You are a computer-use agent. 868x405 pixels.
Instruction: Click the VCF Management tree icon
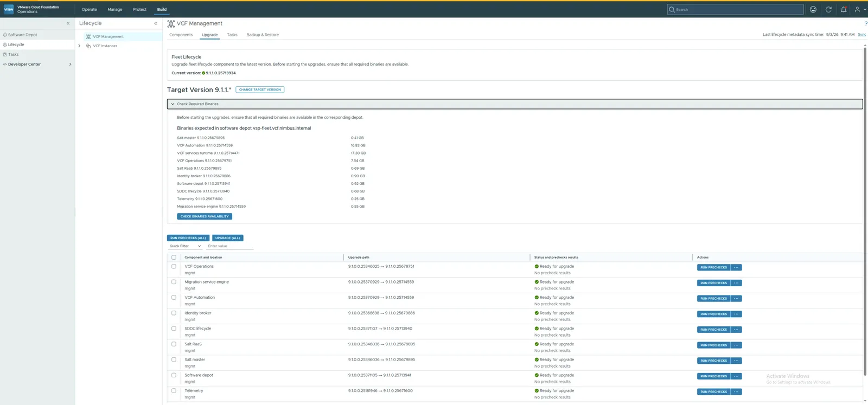[x=88, y=36]
